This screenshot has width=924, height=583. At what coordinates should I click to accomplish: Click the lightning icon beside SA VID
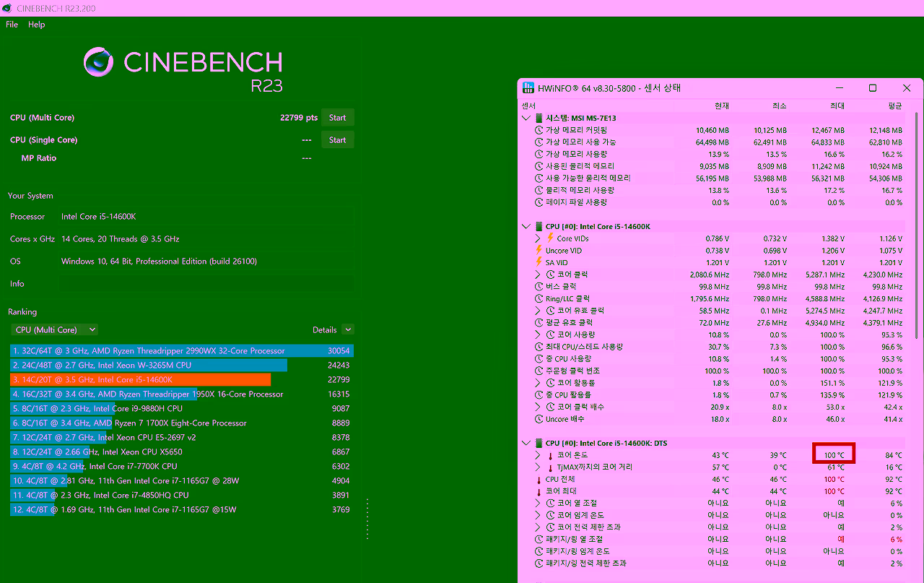pos(539,262)
